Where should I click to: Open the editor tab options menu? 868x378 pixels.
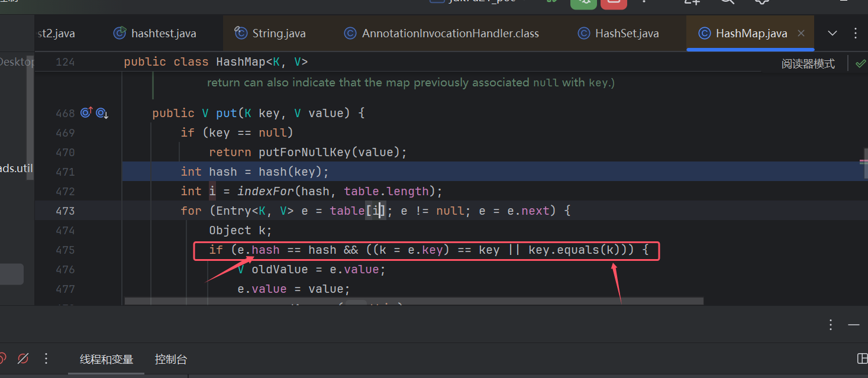point(855,33)
